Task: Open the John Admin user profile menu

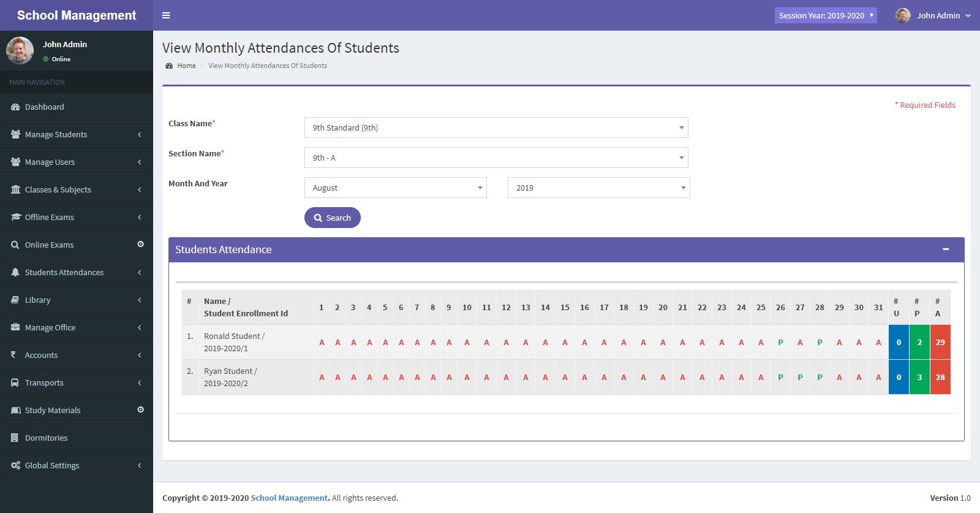Action: point(933,15)
